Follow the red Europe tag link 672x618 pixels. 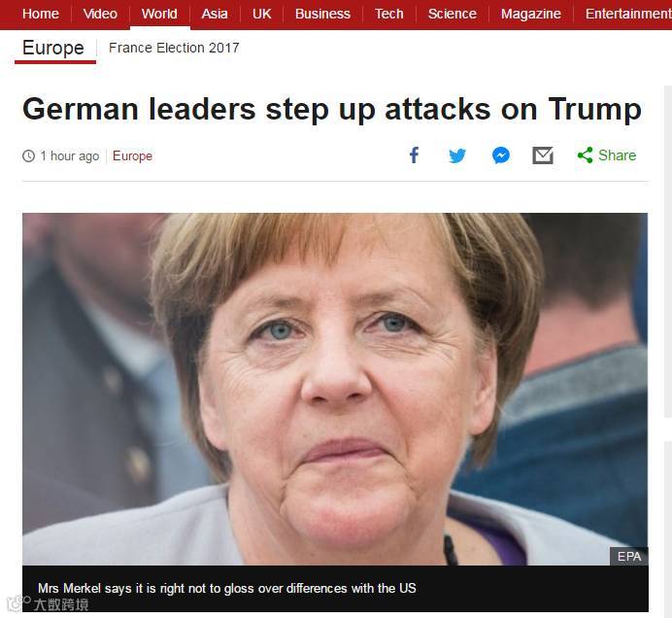[x=132, y=155]
